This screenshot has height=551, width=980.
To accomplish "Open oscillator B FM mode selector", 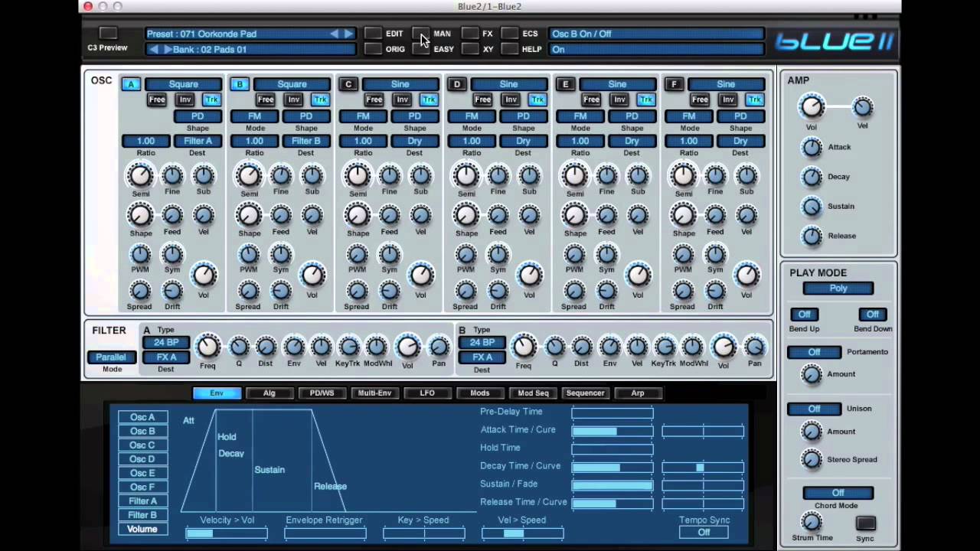I will [254, 116].
